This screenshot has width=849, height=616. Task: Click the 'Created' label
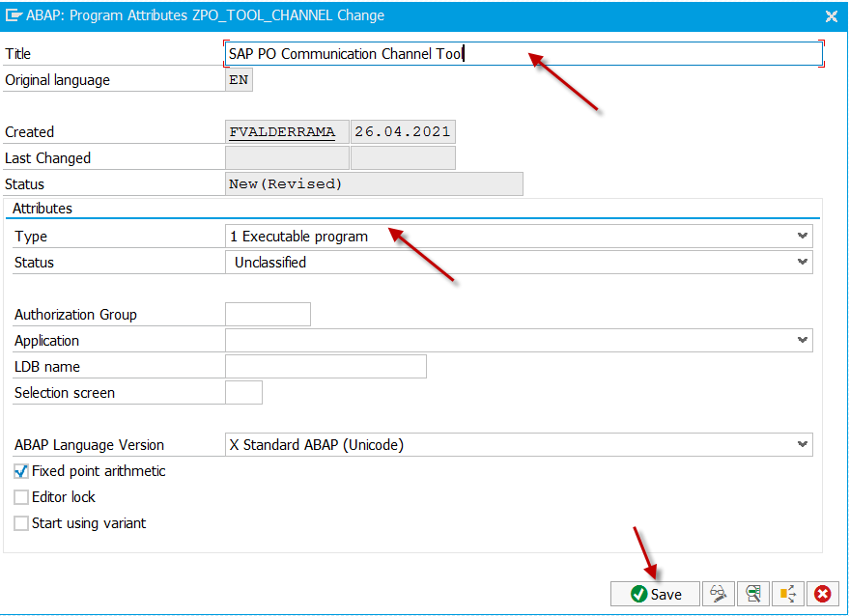[29, 132]
